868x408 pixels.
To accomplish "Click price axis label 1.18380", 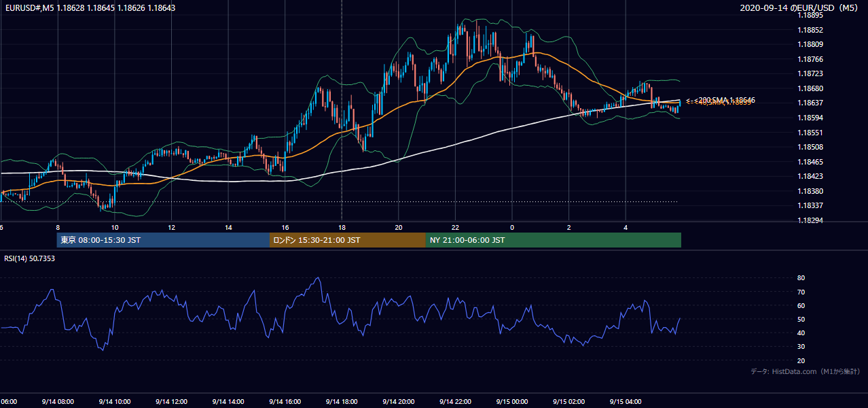I will tap(810, 191).
